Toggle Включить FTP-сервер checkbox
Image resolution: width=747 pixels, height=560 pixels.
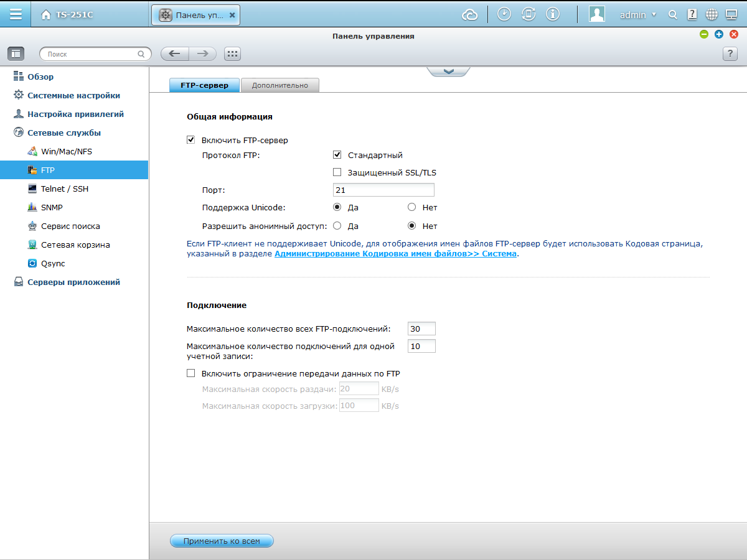(191, 140)
